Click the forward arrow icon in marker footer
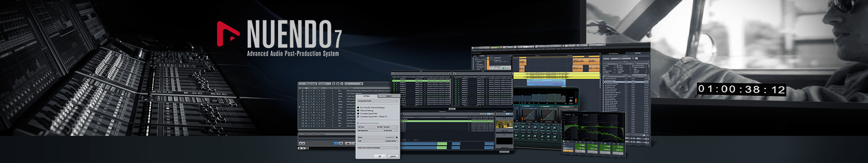Image resolution: width=868 pixels, height=163 pixels. [x=349, y=144]
